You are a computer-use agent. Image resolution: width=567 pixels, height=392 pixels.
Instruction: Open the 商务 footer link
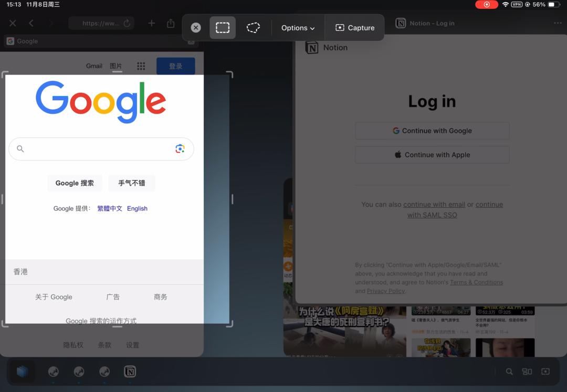tap(161, 297)
